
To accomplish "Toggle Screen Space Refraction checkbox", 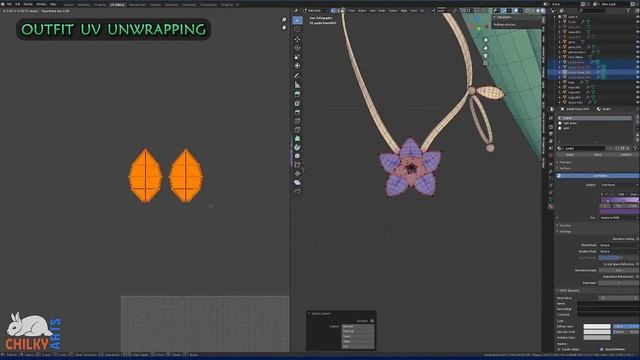I will pos(638,264).
